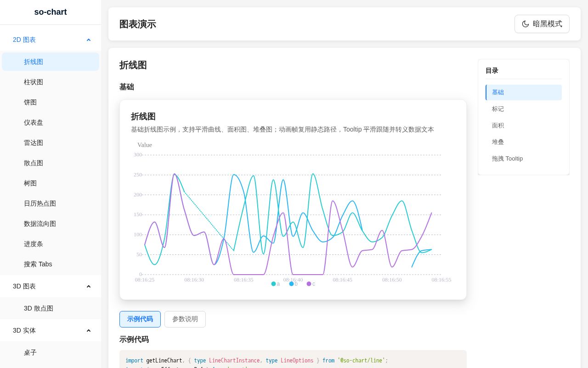Image resolution: width=588 pixels, height=368 pixels.
Task: Click the 暗黑模式 button
Action: [x=542, y=24]
